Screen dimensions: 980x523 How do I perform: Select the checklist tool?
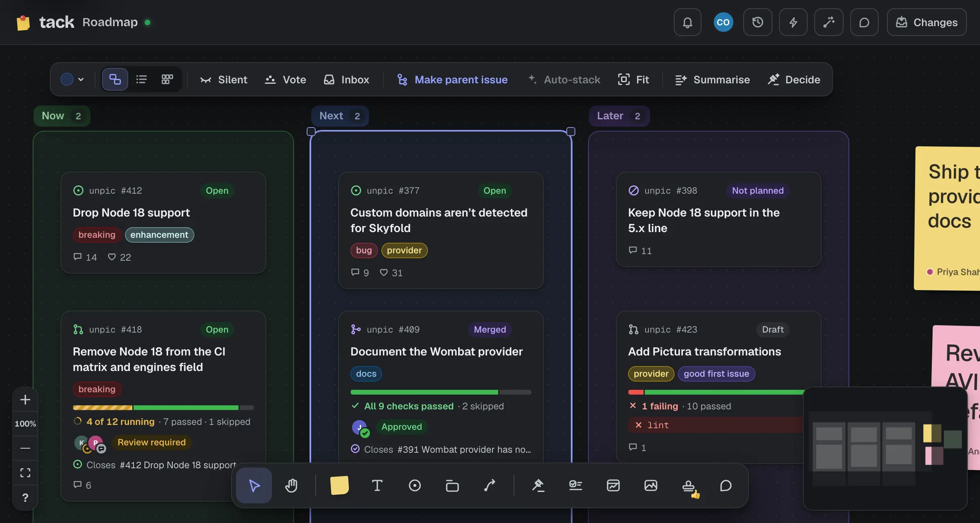point(575,485)
